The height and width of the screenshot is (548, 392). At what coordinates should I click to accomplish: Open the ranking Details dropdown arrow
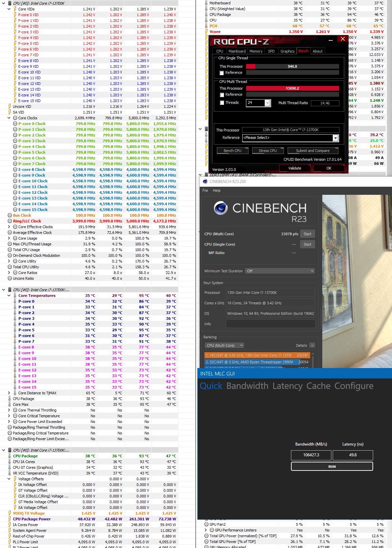pos(312,345)
